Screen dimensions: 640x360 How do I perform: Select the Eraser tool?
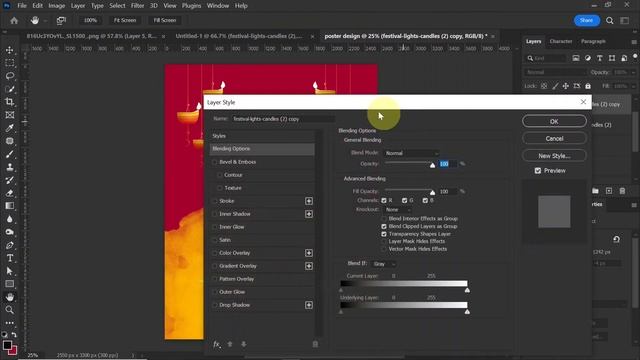coord(9,193)
